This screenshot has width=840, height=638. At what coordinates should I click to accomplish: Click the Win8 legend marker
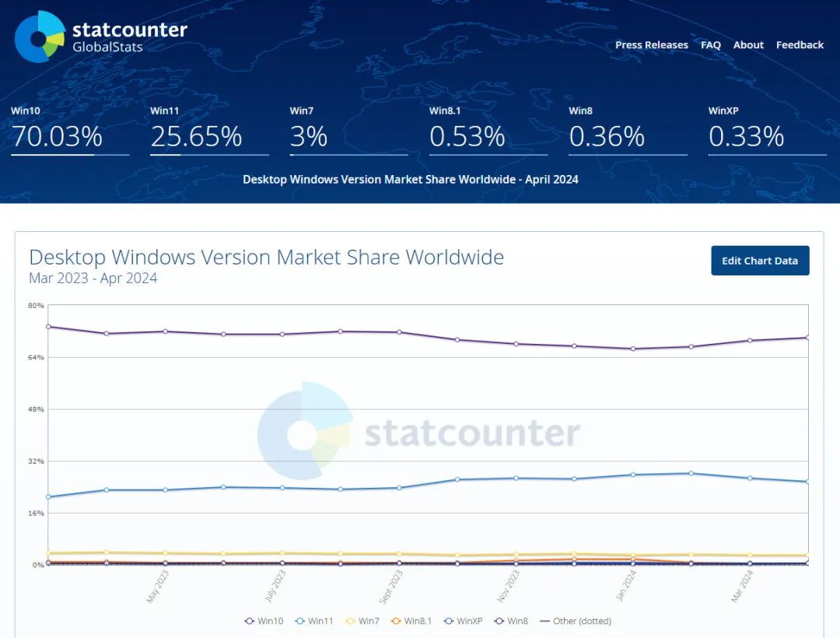(x=498, y=621)
